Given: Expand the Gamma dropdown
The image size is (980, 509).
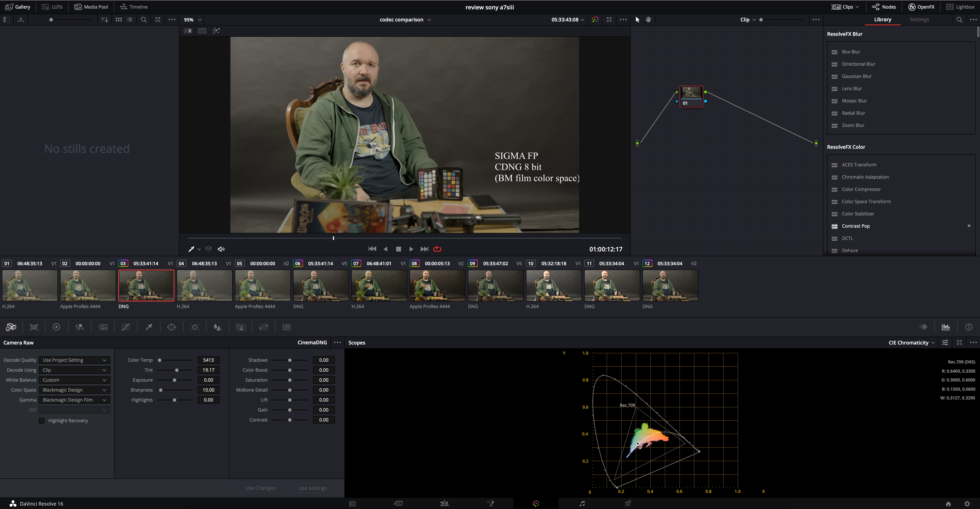Looking at the screenshot, I should tap(74, 400).
